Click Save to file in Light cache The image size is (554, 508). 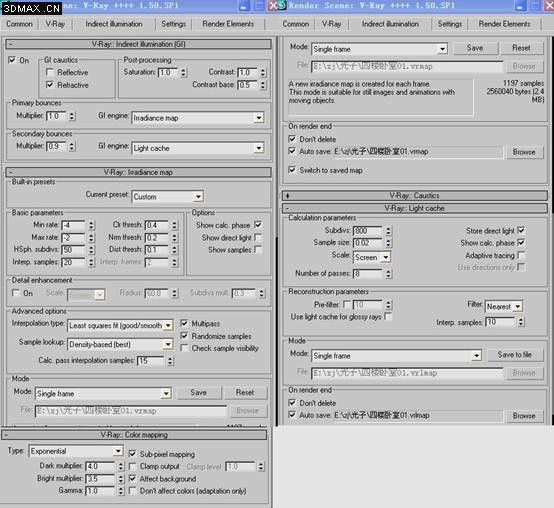click(515, 355)
